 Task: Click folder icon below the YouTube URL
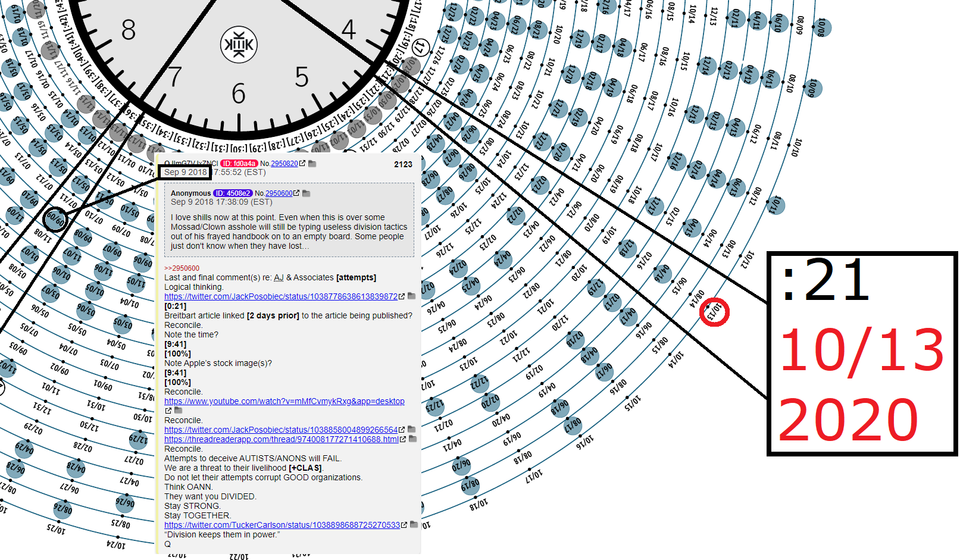tap(178, 411)
